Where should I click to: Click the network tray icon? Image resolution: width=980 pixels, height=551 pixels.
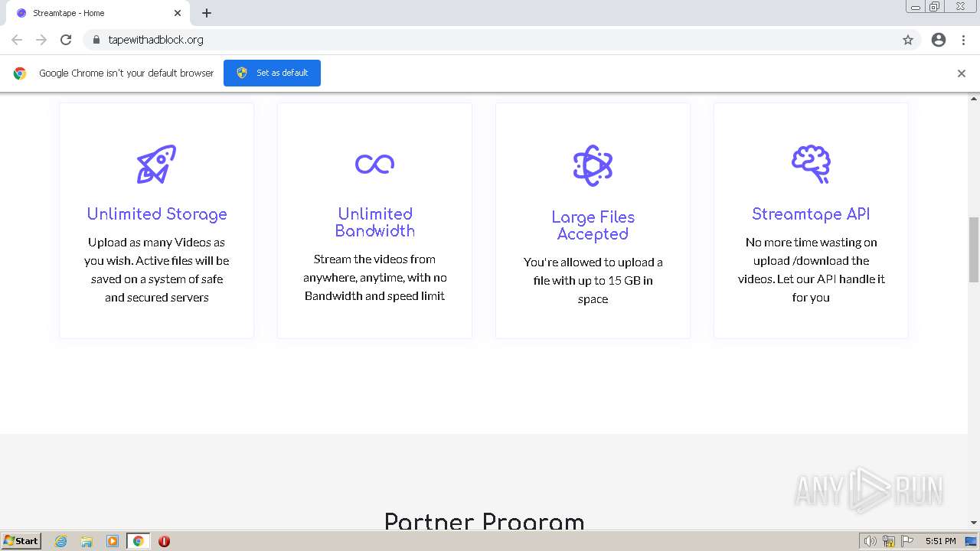click(889, 541)
